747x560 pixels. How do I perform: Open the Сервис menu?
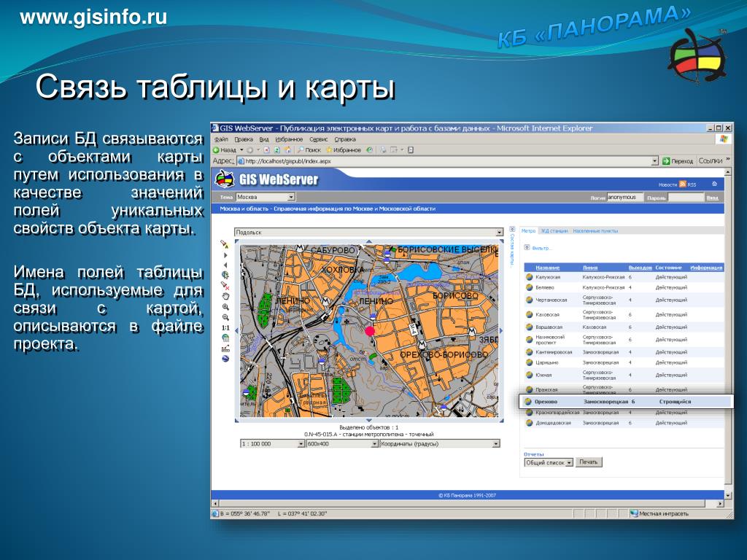318,139
